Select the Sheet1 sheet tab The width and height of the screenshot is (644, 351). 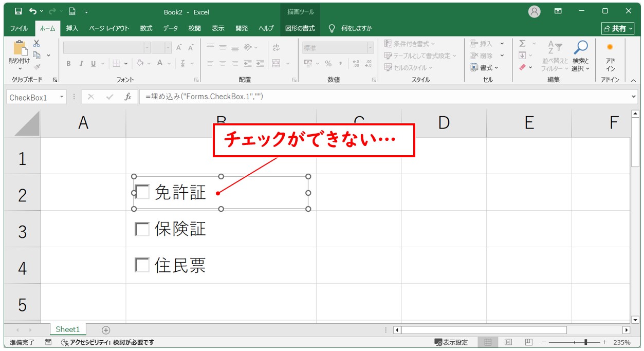68,329
